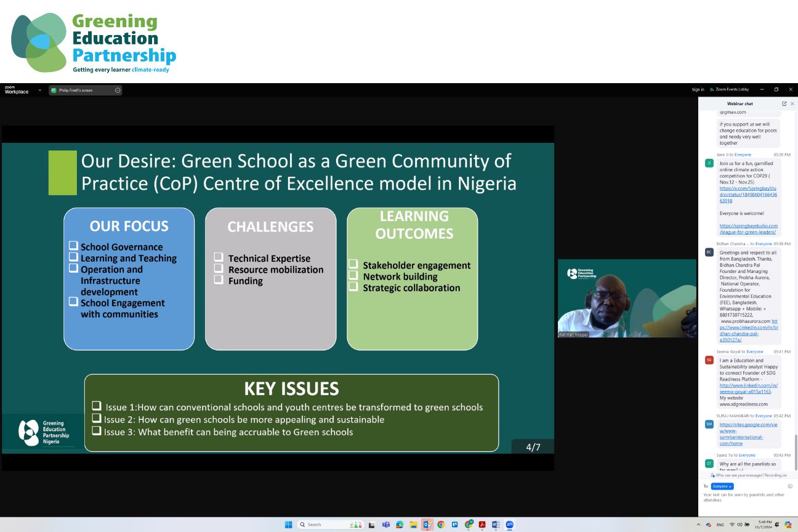Image resolution: width=798 pixels, height=532 pixels.
Task: Click the chat message input field
Action: 742,498
